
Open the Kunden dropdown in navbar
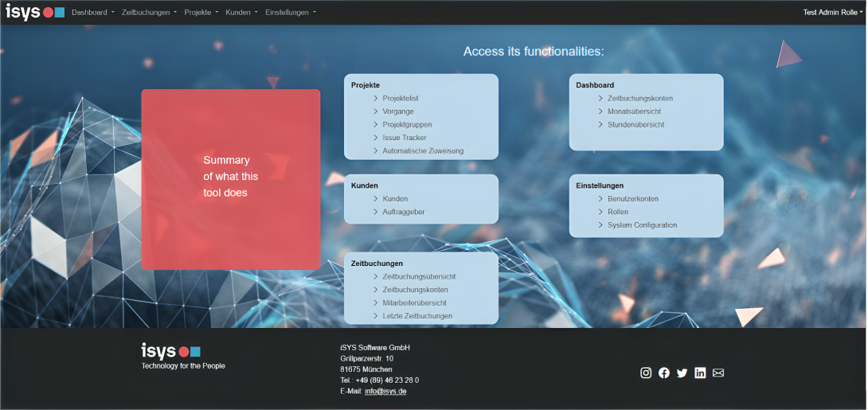tap(242, 12)
